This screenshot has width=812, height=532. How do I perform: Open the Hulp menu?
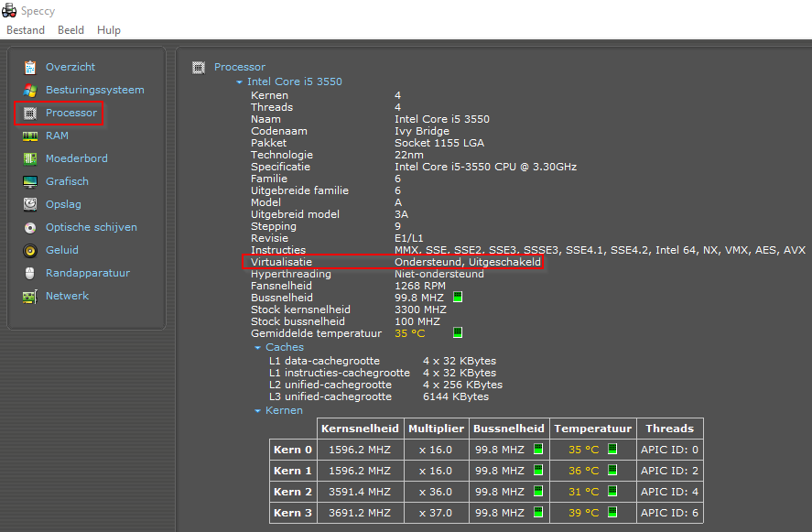tap(109, 29)
